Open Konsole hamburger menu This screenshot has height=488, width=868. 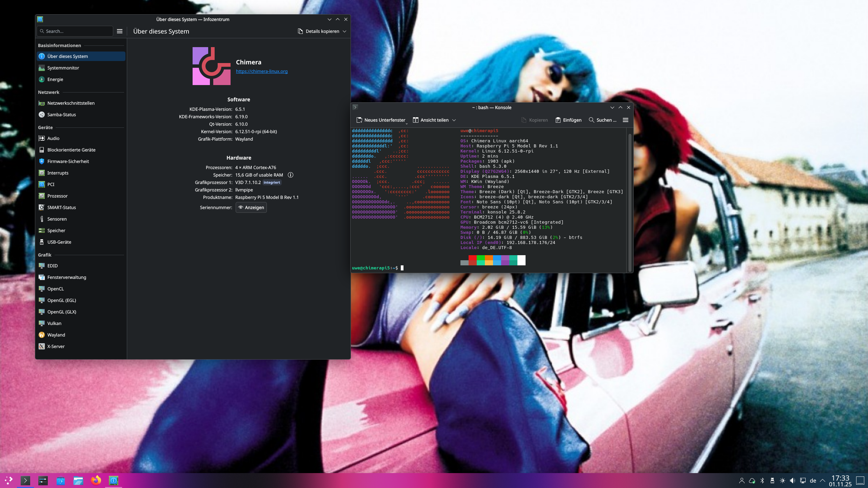tap(626, 120)
